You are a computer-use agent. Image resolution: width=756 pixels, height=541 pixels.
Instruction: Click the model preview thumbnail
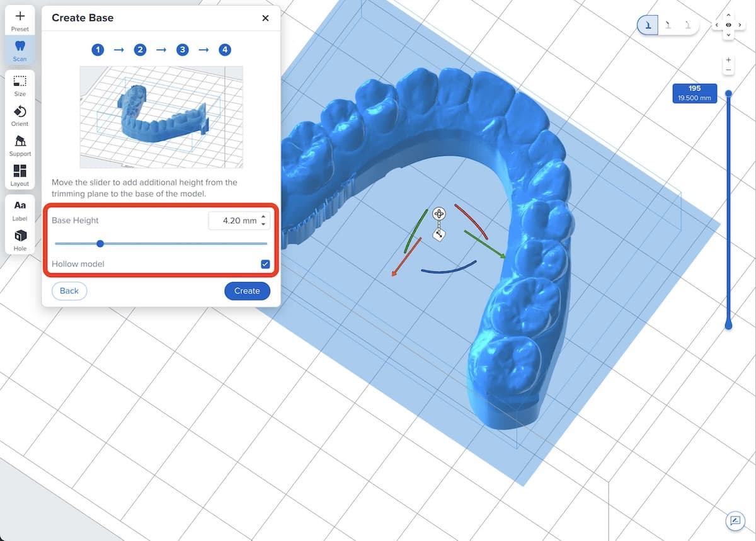coord(161,117)
